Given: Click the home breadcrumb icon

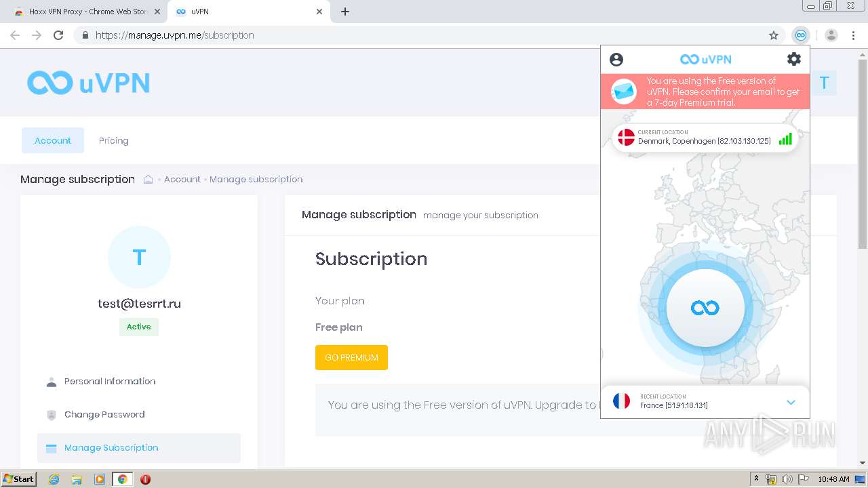Looking at the screenshot, I should pos(148,179).
